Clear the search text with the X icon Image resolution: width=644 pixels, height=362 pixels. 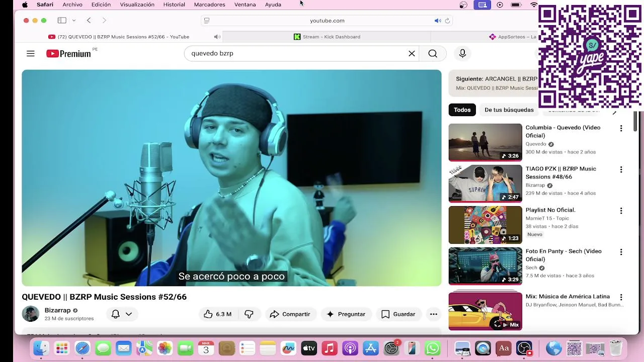(412, 53)
